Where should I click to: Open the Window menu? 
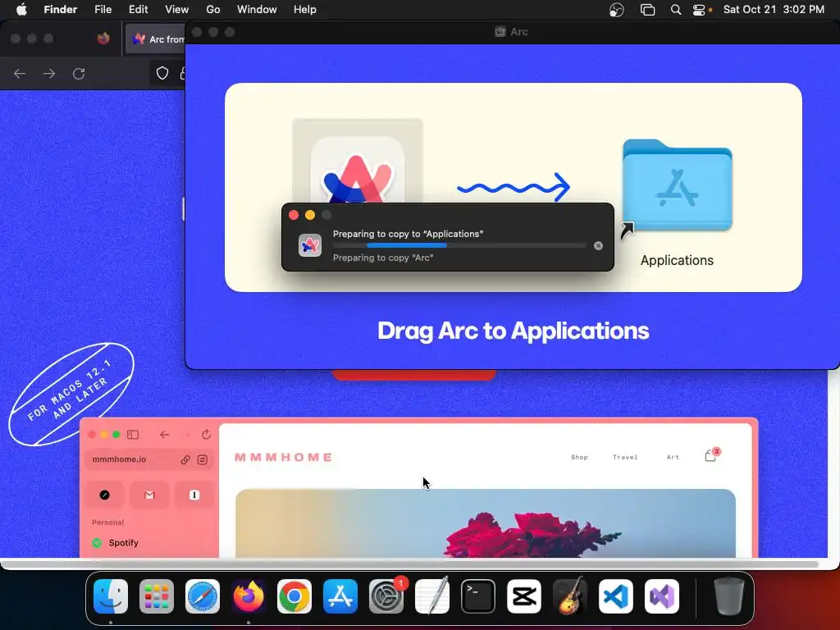tap(257, 10)
